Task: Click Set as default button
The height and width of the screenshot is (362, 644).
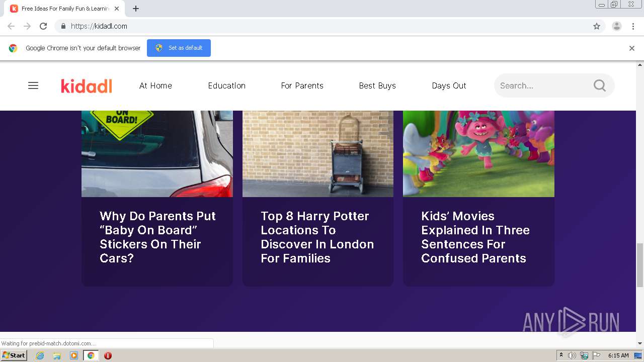Action: click(179, 48)
